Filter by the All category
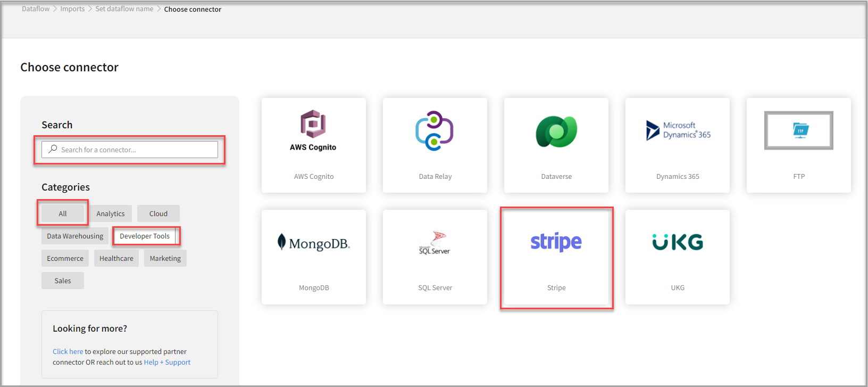Image resolution: width=868 pixels, height=387 pixels. 63,213
